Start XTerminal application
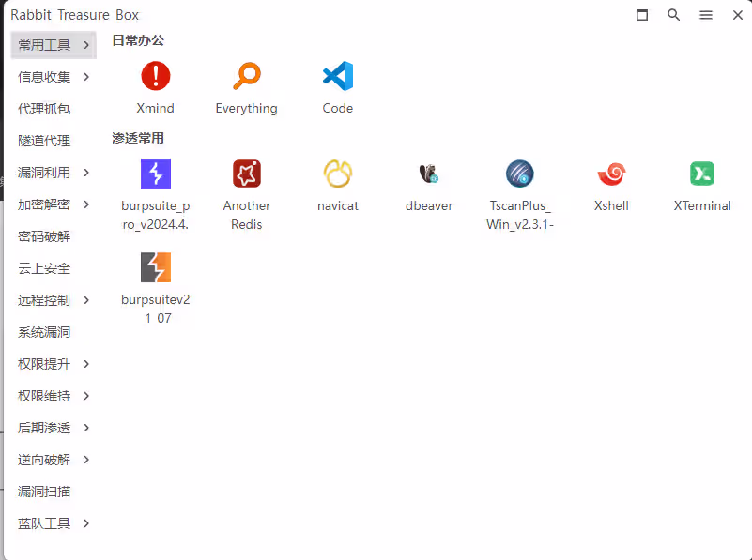 coord(701,174)
